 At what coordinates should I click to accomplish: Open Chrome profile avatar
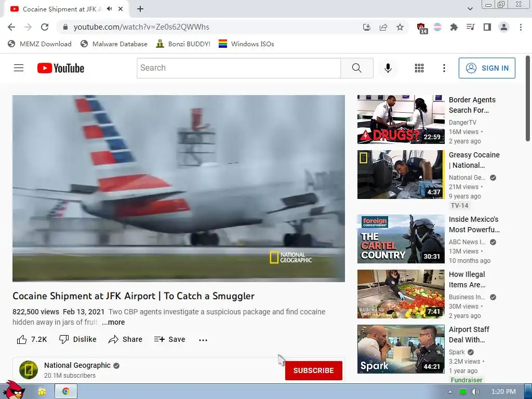(504, 27)
